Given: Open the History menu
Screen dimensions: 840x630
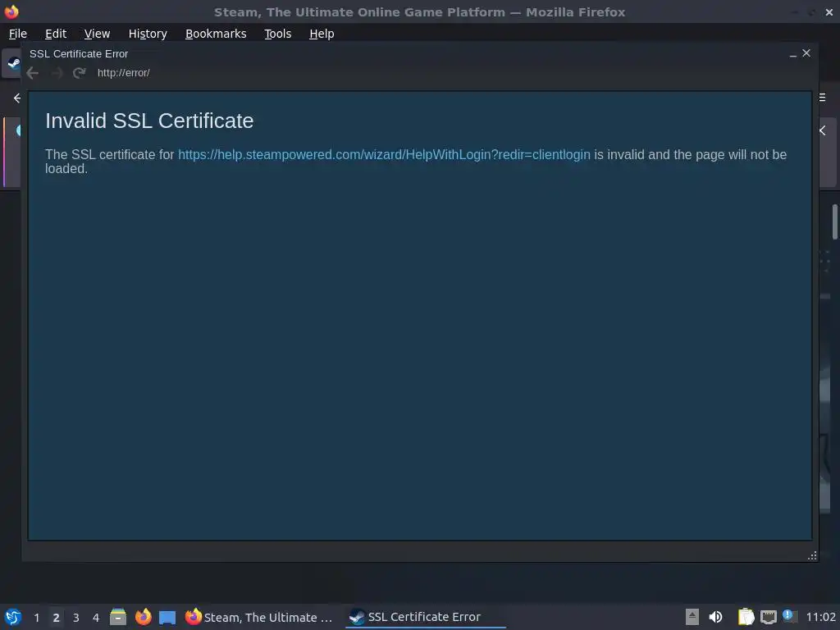Looking at the screenshot, I should click(148, 34).
